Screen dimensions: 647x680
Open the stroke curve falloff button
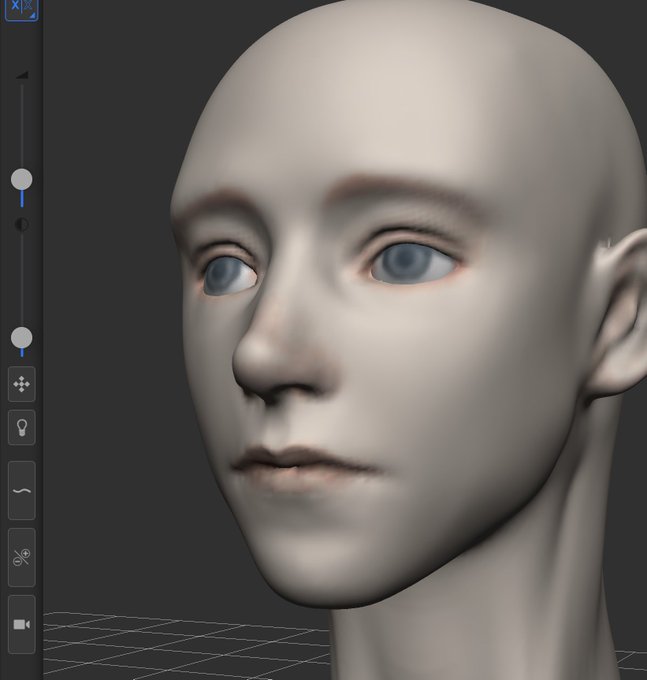pyautogui.click(x=22, y=490)
